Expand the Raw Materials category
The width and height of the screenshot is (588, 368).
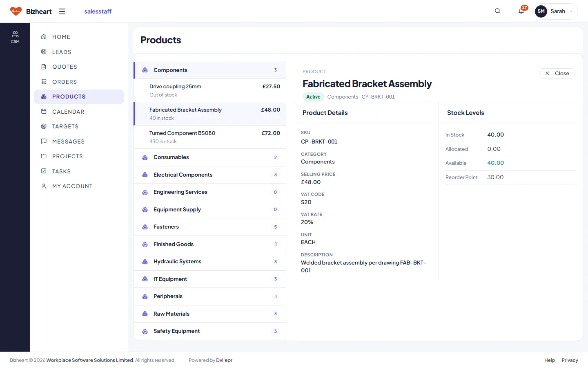(210, 314)
